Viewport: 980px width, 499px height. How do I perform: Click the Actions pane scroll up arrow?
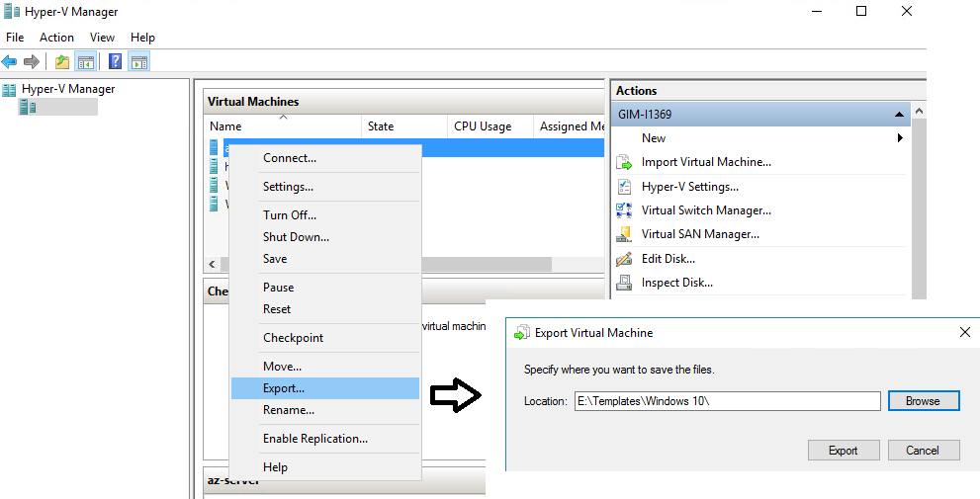919,112
